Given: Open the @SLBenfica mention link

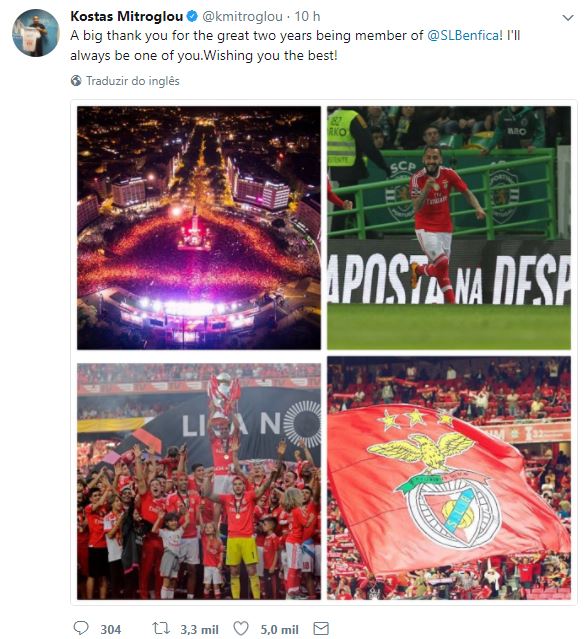Looking at the screenshot, I should 463,36.
